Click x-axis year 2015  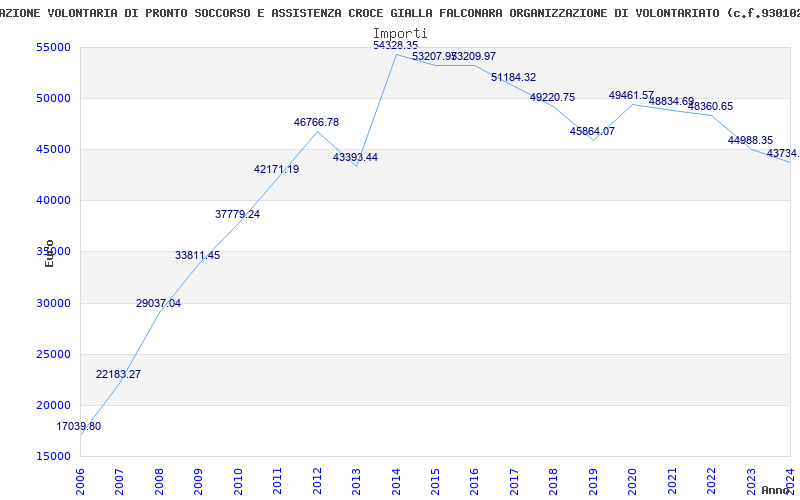point(436,481)
